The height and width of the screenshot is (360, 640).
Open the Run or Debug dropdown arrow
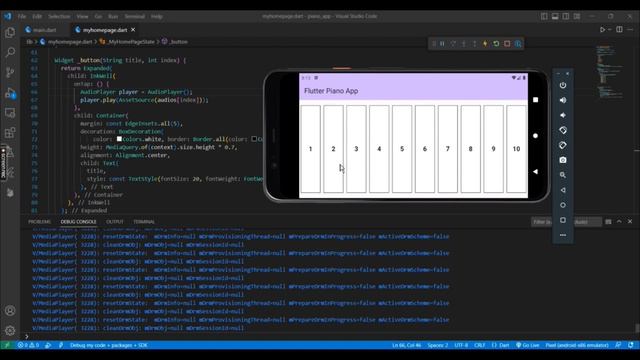pos(610,29)
